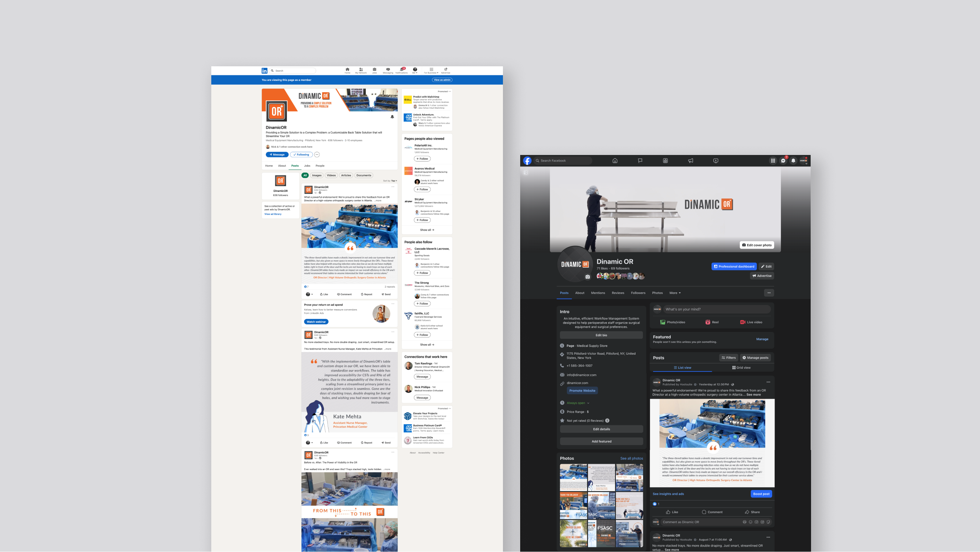Toggle notification bell on DinamicOR LinkedIn page

(x=392, y=117)
